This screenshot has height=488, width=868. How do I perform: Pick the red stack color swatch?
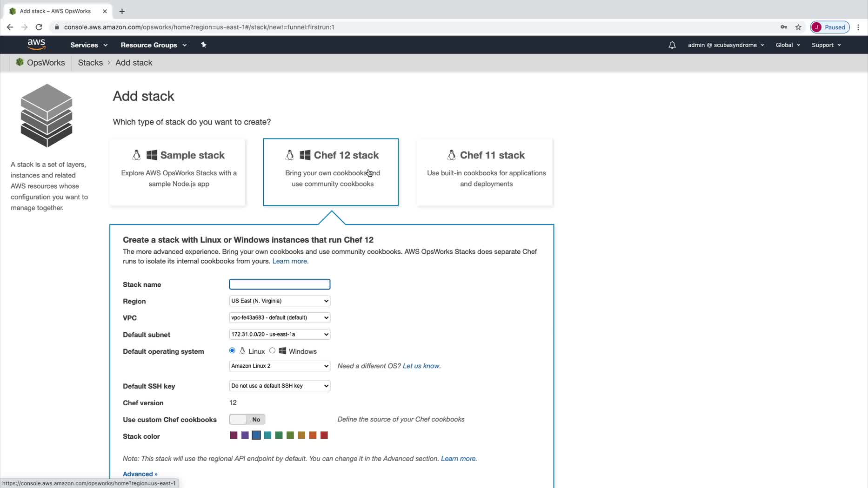click(x=324, y=435)
